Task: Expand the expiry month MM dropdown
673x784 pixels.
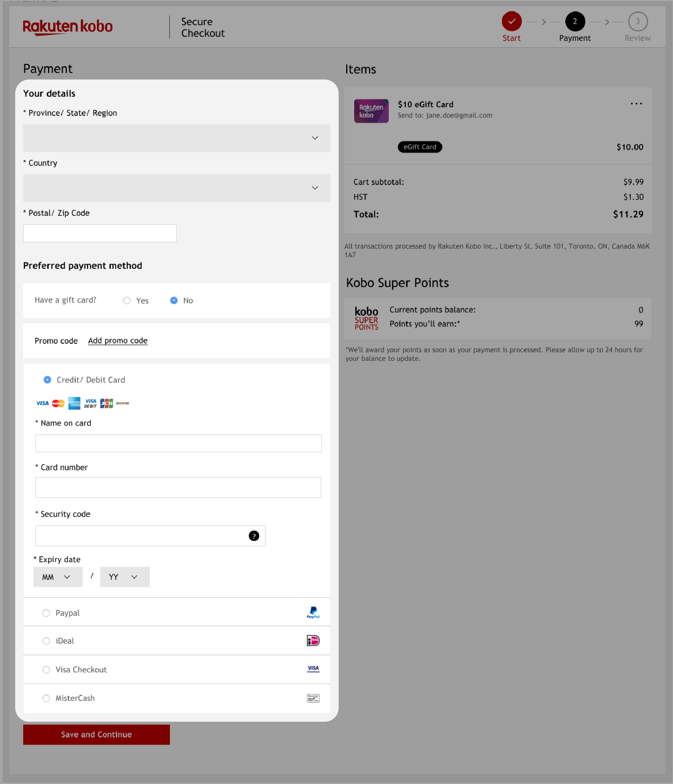Action: 58,577
